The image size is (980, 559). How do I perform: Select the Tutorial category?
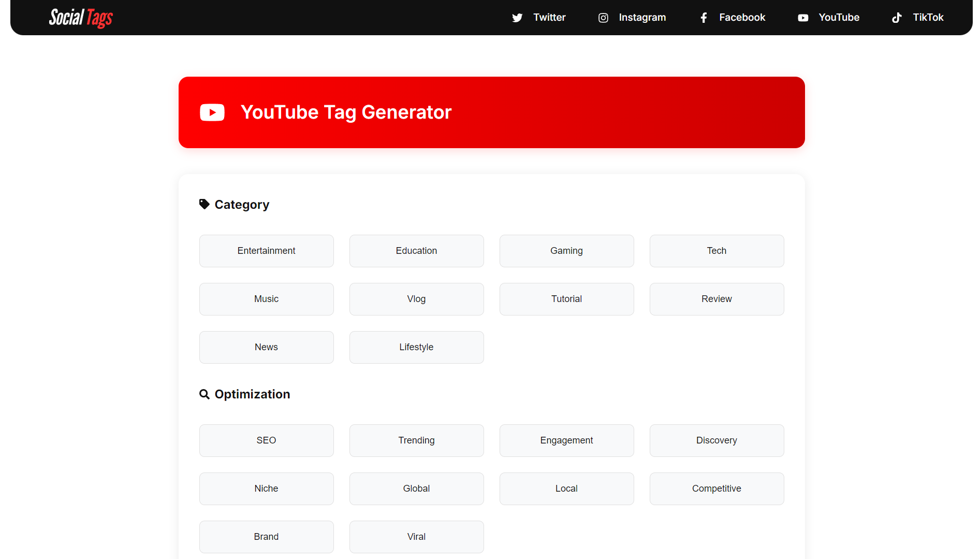[x=567, y=299]
